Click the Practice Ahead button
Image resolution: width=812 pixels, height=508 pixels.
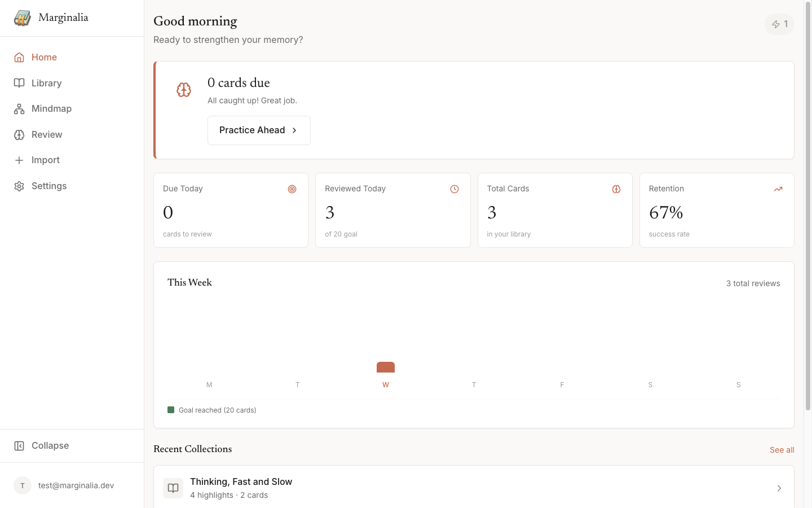259,130
